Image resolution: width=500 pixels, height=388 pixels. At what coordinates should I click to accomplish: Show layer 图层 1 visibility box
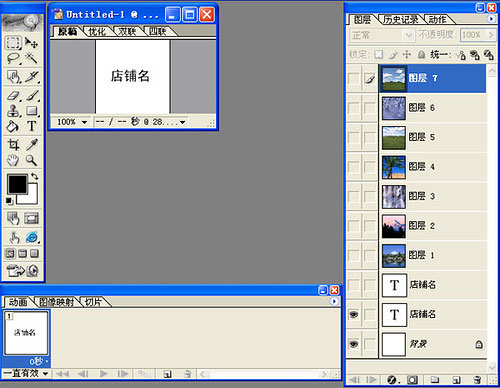point(353,255)
